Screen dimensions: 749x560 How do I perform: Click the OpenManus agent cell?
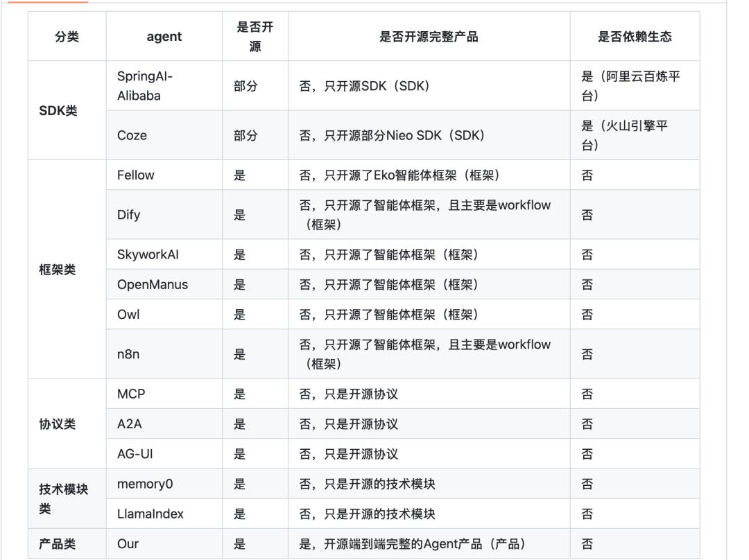(164, 285)
